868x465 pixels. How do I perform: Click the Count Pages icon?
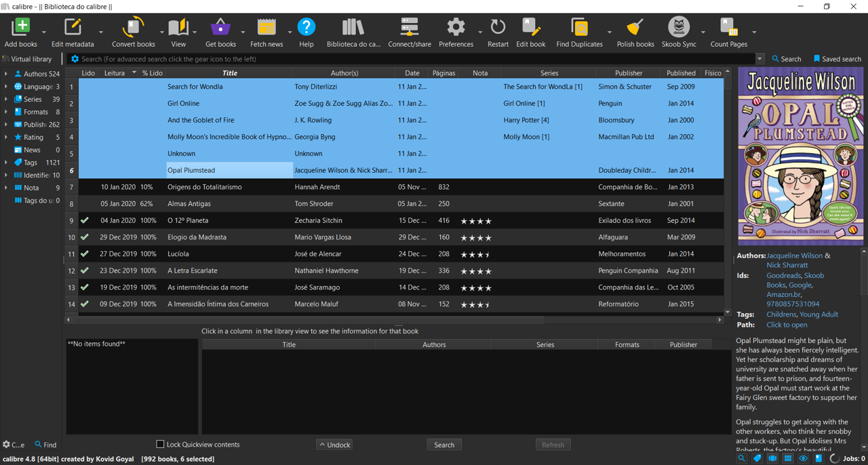(728, 28)
